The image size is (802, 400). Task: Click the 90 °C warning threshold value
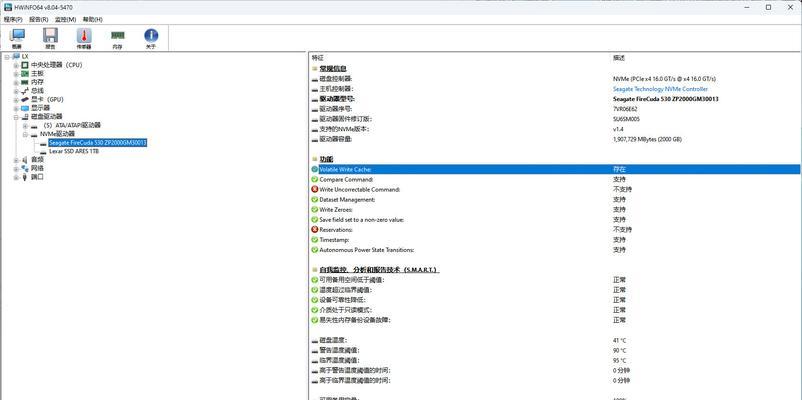pos(619,350)
